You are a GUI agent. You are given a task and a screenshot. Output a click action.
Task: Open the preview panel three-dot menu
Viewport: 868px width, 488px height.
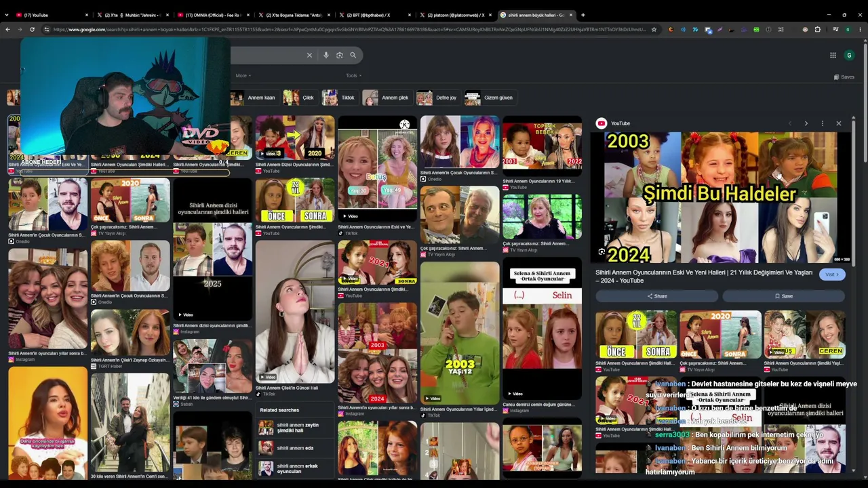tap(822, 123)
